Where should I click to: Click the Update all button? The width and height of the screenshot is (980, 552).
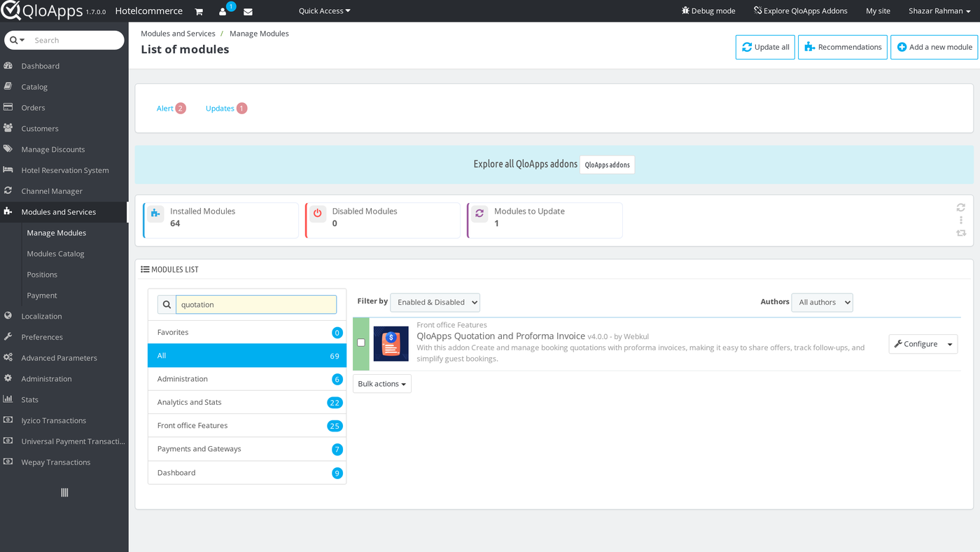[765, 47]
